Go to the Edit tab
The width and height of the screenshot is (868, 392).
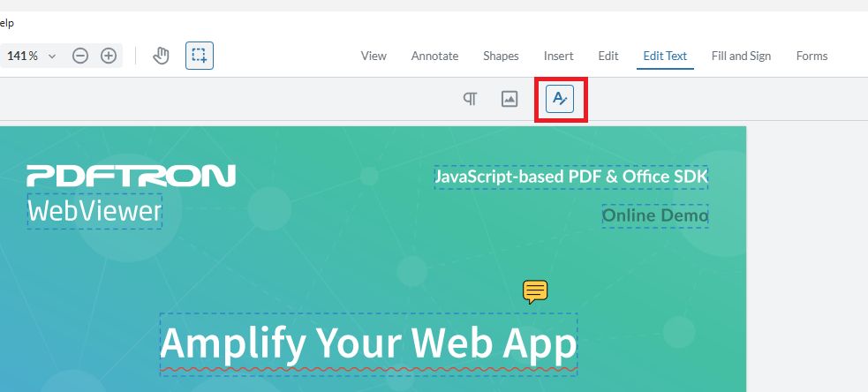coord(608,56)
